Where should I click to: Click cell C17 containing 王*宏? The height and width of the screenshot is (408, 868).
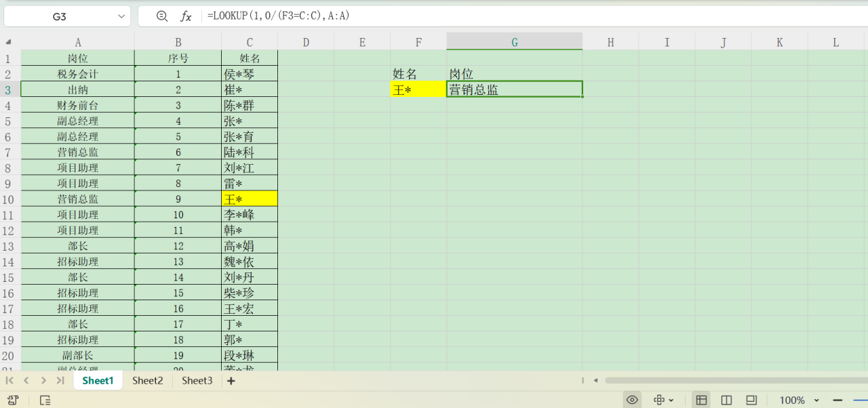tap(250, 308)
